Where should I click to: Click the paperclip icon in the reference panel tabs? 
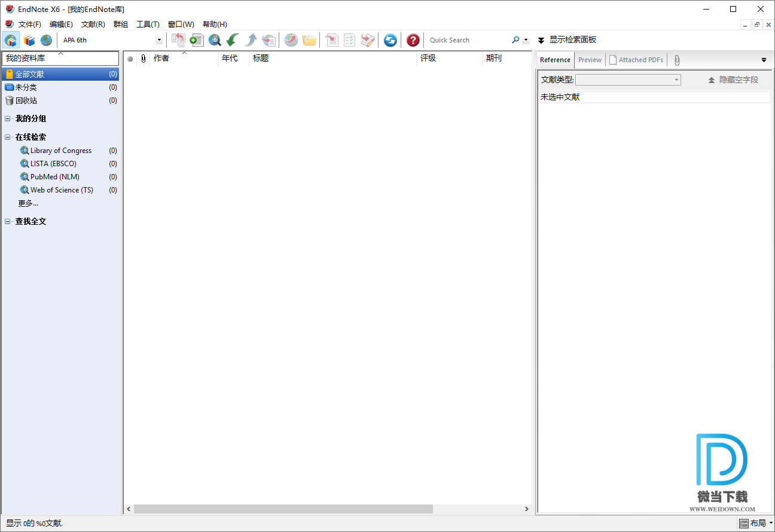pos(677,60)
